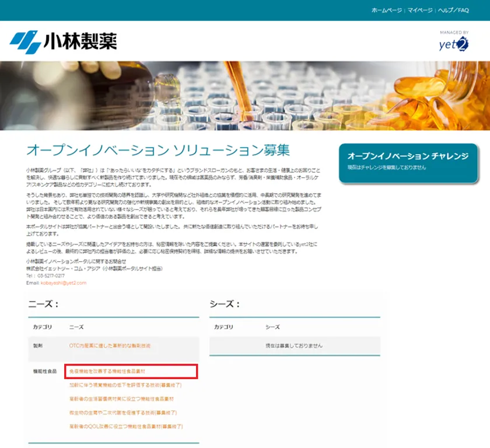The height and width of the screenshot is (448, 490).
Task: Open the 高齢者のQOL改善 food material link
Action: 126,426
